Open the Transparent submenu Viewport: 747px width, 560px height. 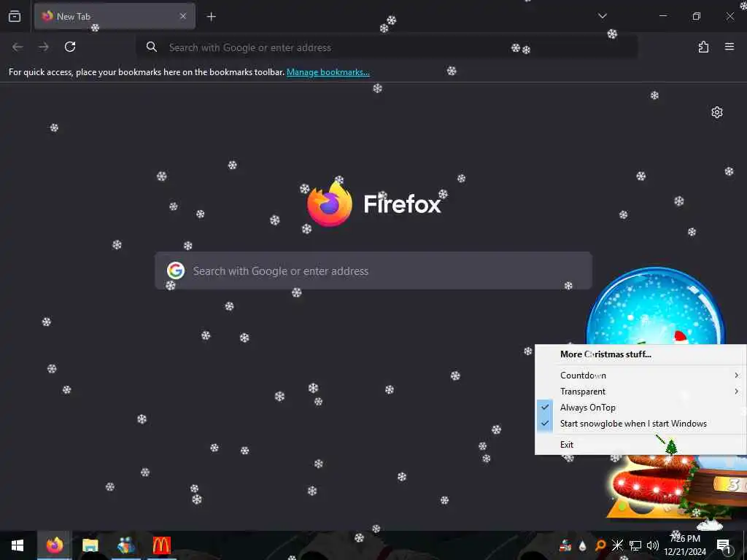point(640,392)
